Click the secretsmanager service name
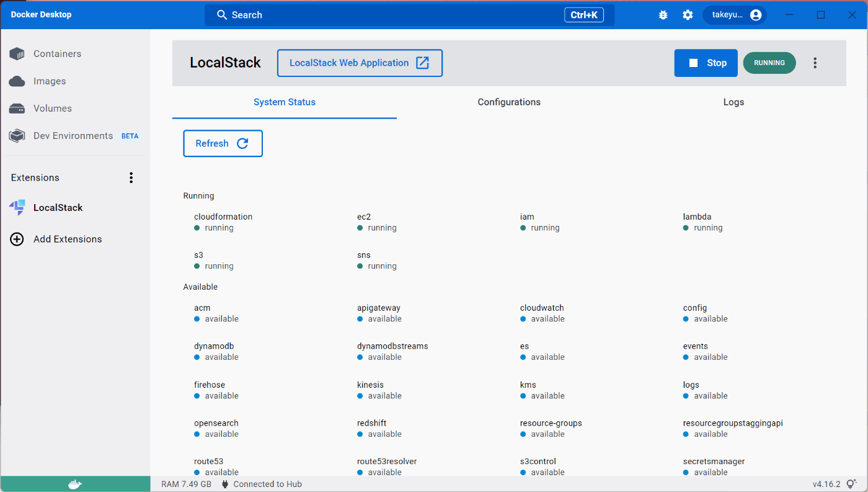Image resolution: width=868 pixels, height=492 pixels. pos(714,462)
